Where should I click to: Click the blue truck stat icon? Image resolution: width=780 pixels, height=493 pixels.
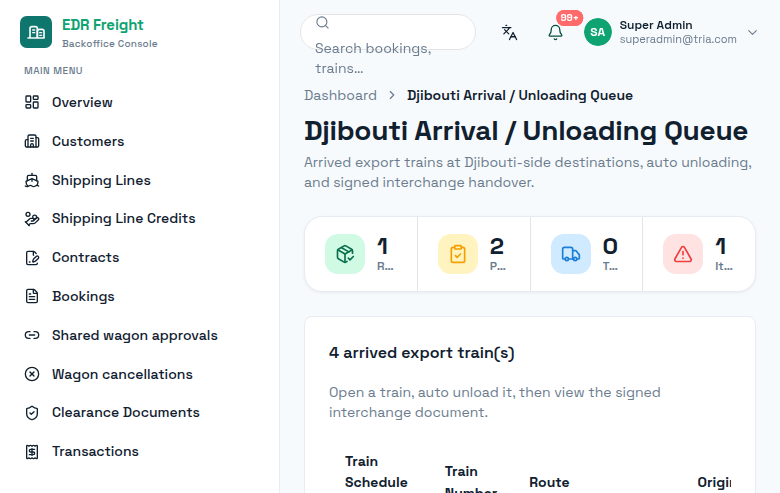[571, 254]
